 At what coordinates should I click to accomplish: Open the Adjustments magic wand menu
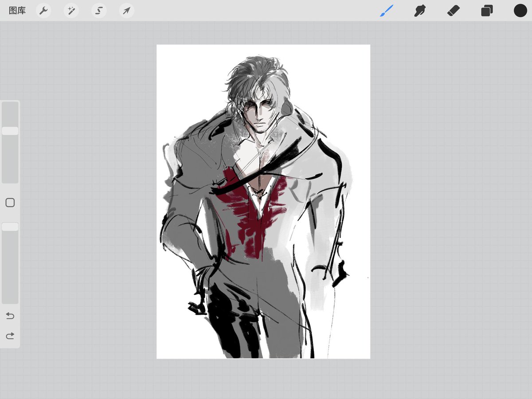(x=71, y=11)
